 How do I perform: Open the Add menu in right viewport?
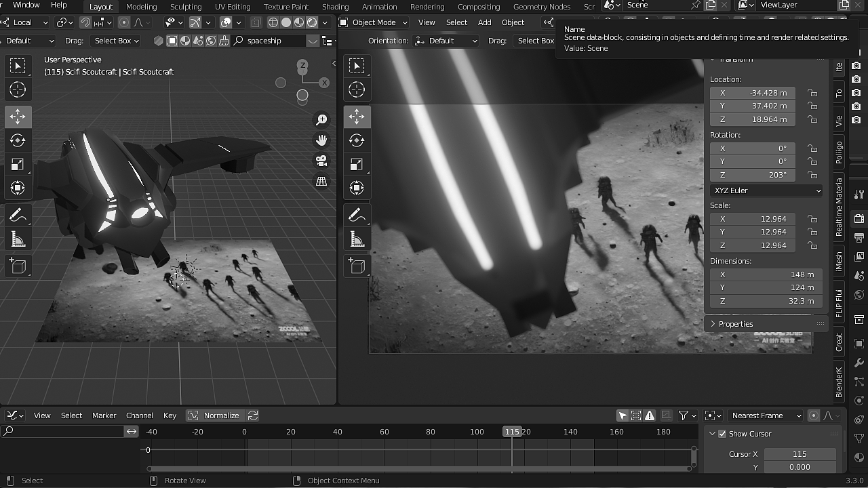(x=484, y=22)
